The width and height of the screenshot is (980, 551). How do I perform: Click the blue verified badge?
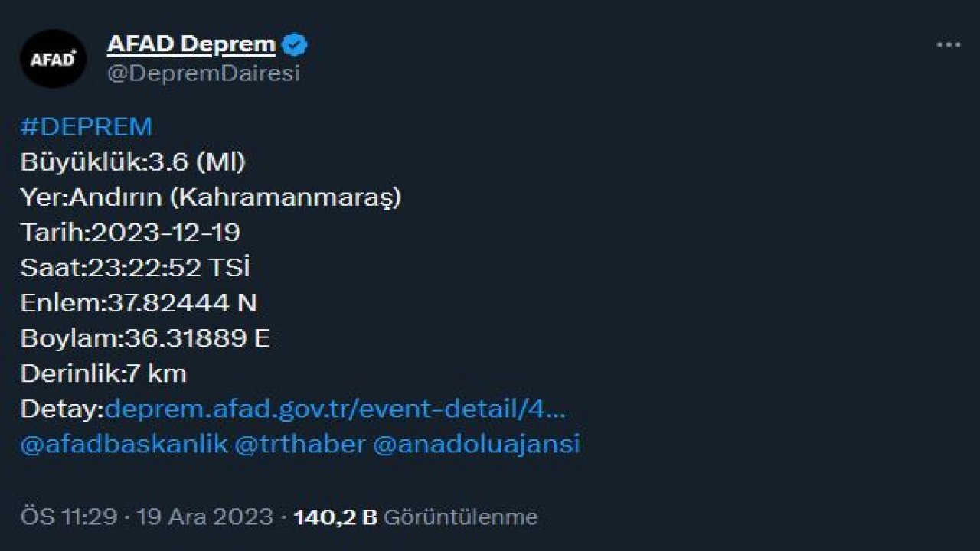[x=295, y=45]
